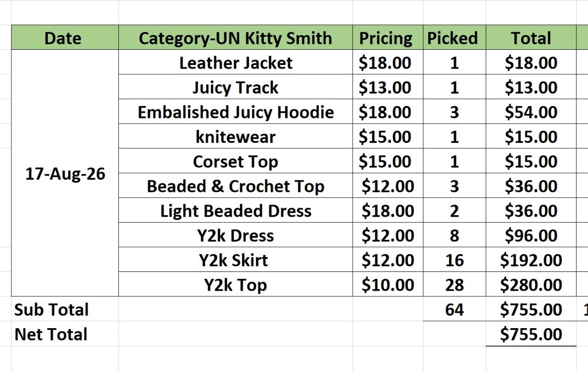Viewport: 588px width, 371px height.
Task: Select the Date header cell
Action: 65,37
